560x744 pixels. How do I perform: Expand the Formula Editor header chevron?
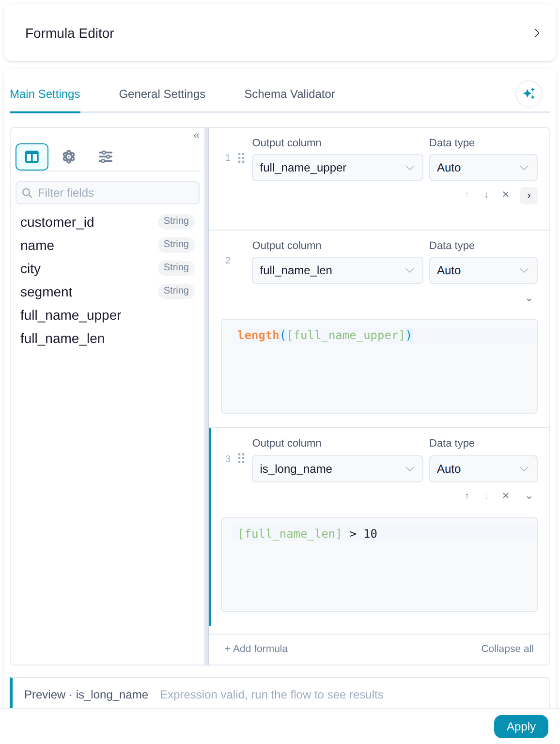click(536, 33)
